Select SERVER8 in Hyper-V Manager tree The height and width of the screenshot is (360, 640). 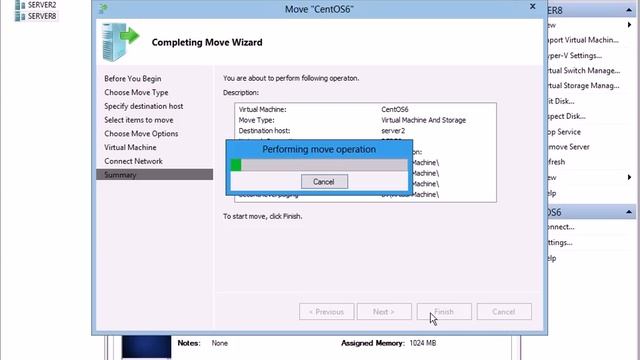[42, 16]
